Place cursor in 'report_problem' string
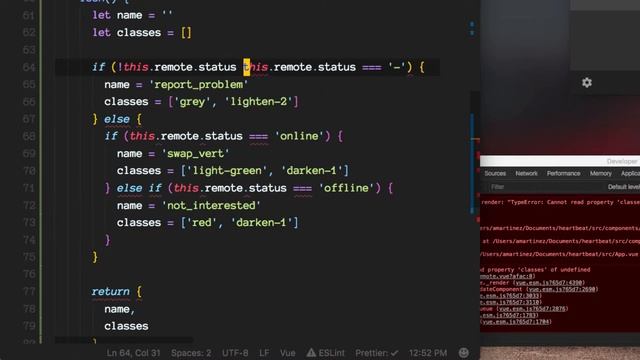 198,84
